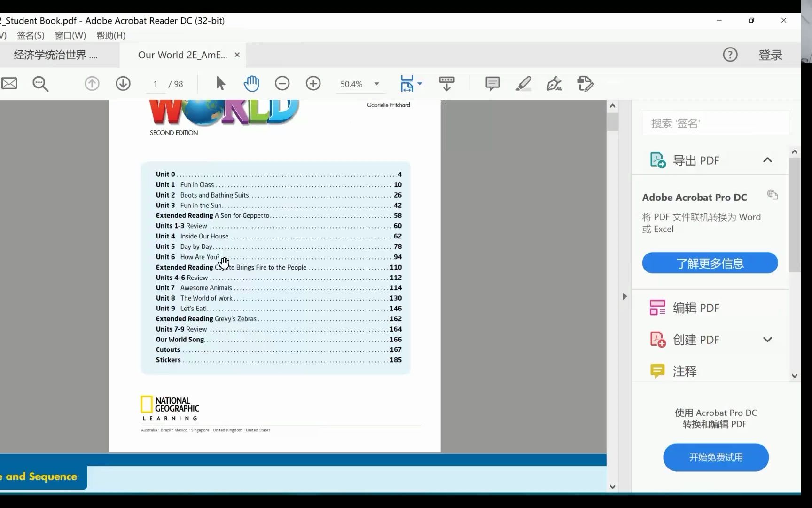Expand the 创建 PDF section chevron
This screenshot has width=812, height=508.
coord(767,340)
